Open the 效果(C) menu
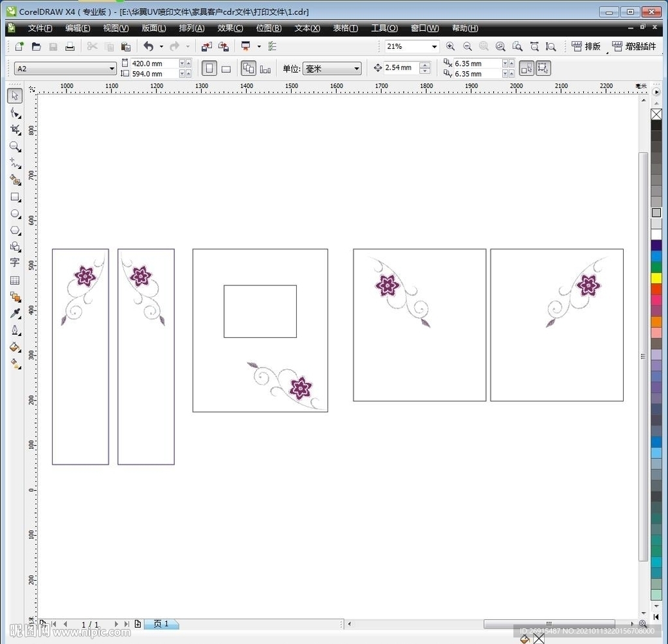Viewport: 668px width, 644px height. coord(230,28)
